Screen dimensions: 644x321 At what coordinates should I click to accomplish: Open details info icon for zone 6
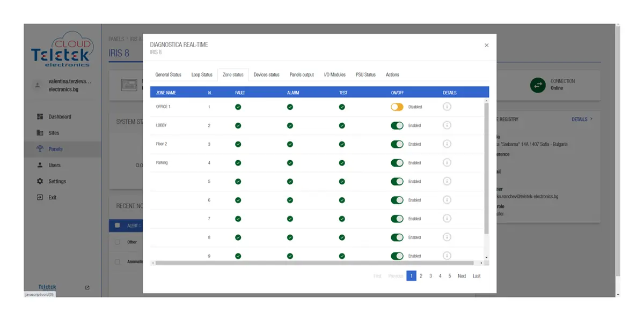pyautogui.click(x=447, y=200)
